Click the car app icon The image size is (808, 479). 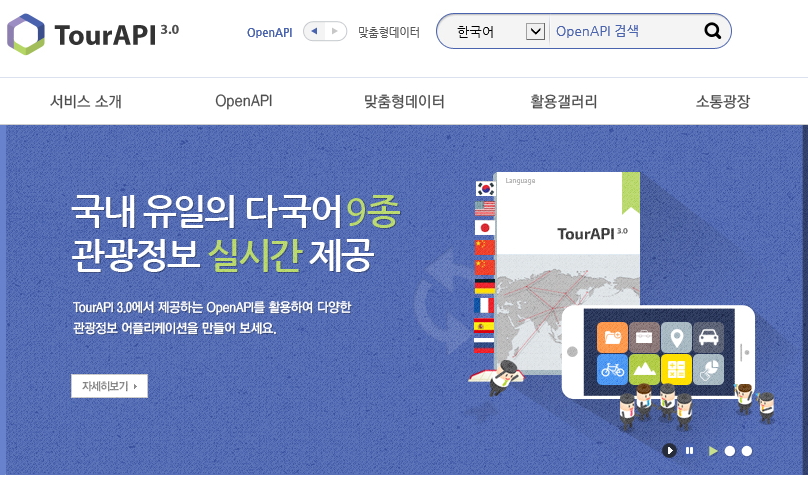click(x=709, y=337)
